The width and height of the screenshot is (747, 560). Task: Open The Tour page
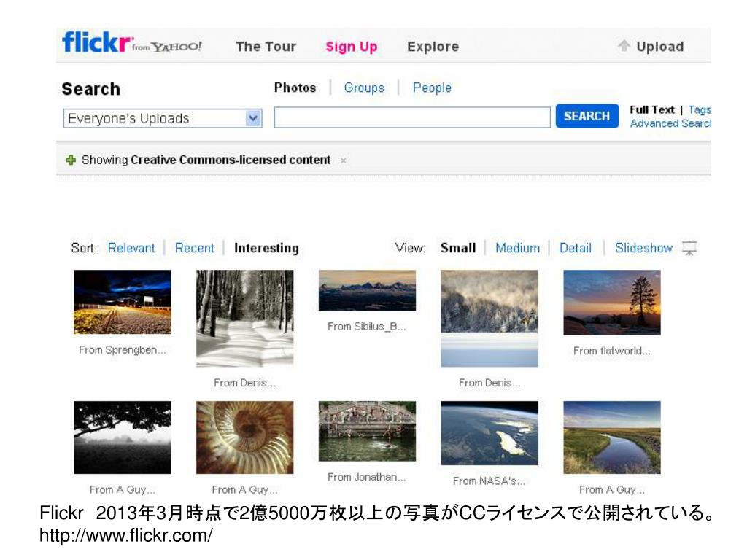[x=266, y=47]
